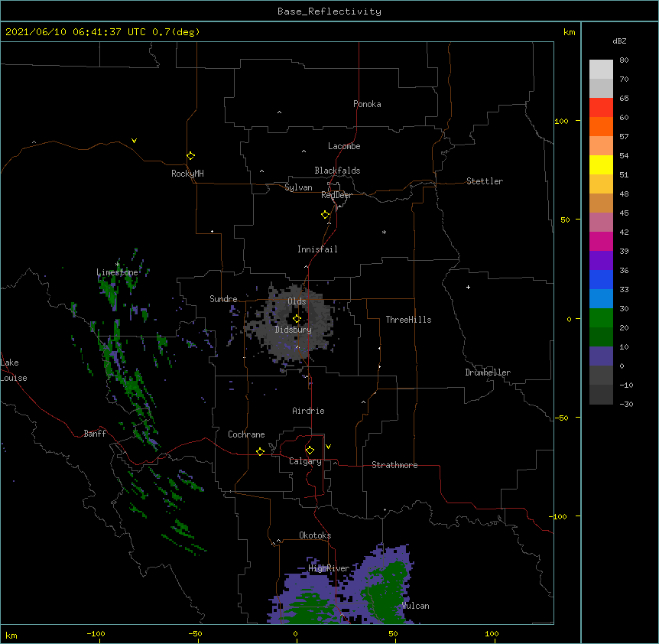Click the -100 tick on the bottom axis
This screenshot has height=644, width=659.
pyautogui.click(x=96, y=633)
